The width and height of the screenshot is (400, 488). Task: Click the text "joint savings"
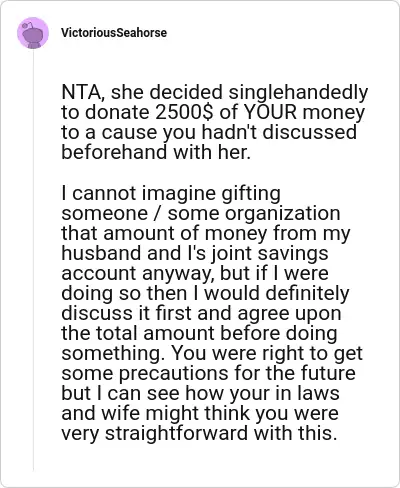(x=270, y=254)
